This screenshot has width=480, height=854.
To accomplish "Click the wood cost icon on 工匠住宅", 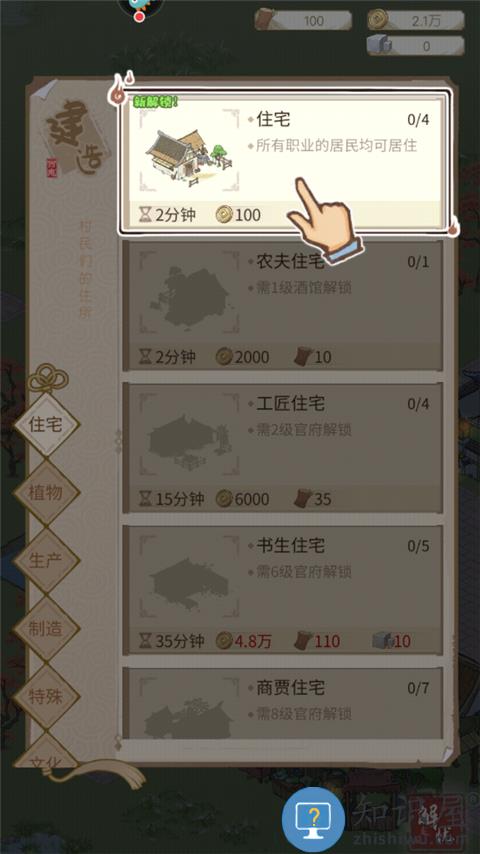I will click(x=302, y=499).
